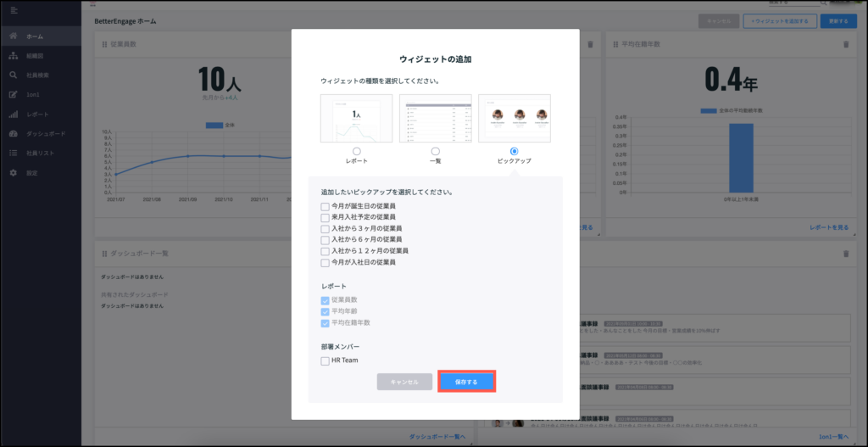Select the ピックアップ widget thumbnail
The width and height of the screenshot is (868, 447).
point(515,119)
